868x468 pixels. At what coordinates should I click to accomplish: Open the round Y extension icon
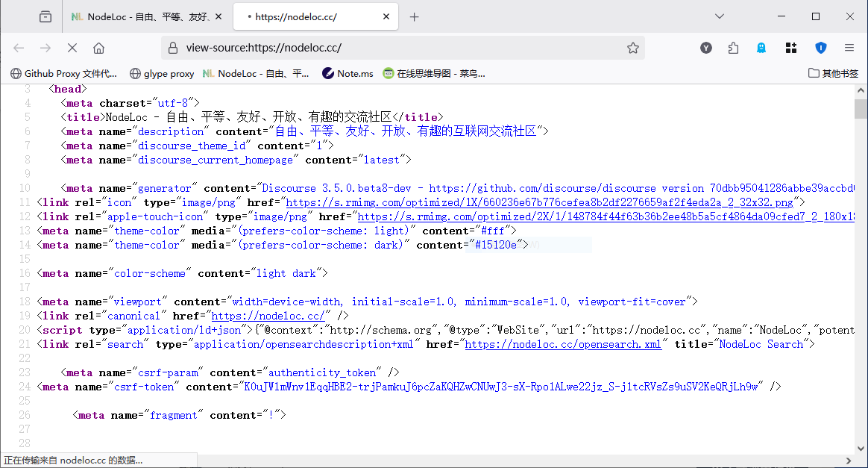705,49
